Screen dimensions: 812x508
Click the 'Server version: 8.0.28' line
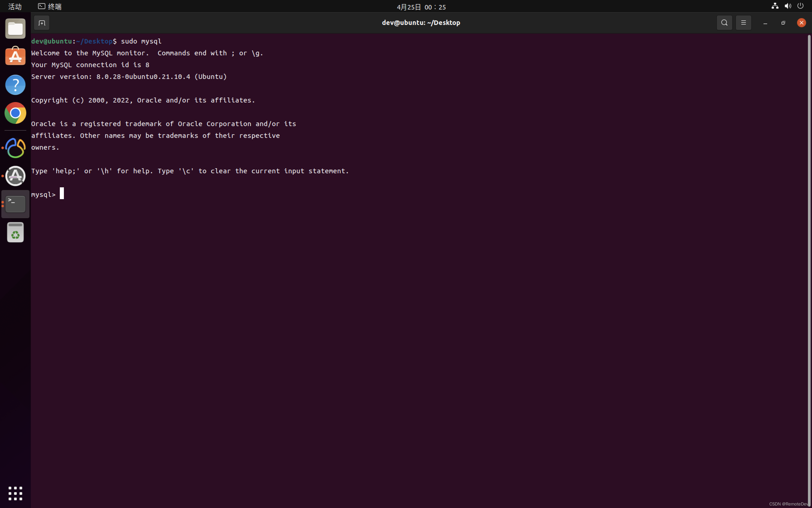pos(129,77)
